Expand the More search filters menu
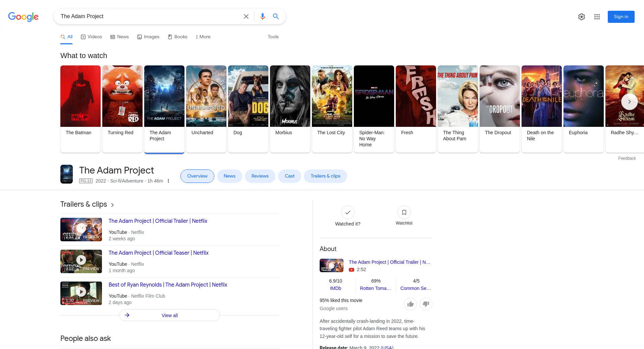The width and height of the screenshot is (644, 349). coord(203,37)
